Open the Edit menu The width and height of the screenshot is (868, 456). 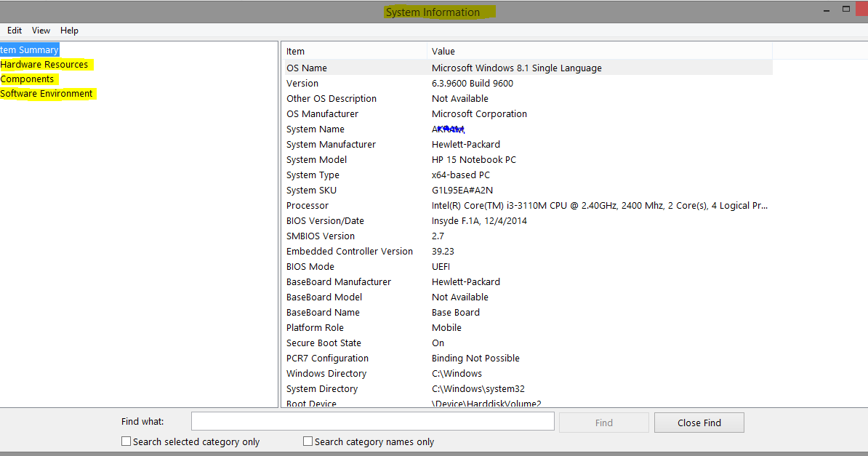(x=15, y=31)
